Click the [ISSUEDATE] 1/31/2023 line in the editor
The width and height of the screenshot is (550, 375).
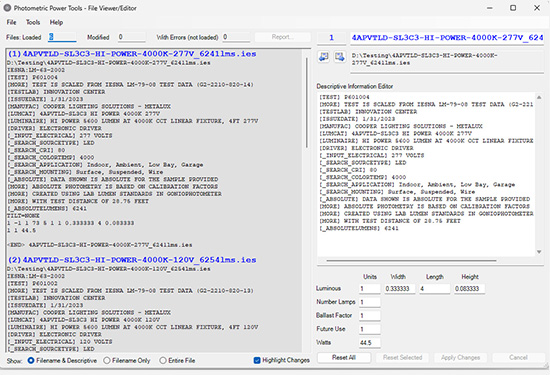click(357, 119)
